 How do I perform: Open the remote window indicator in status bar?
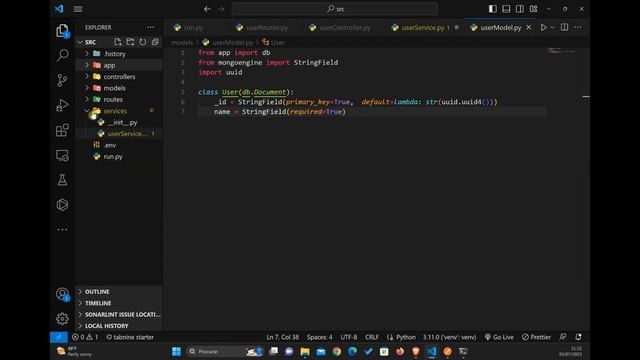click(59, 337)
